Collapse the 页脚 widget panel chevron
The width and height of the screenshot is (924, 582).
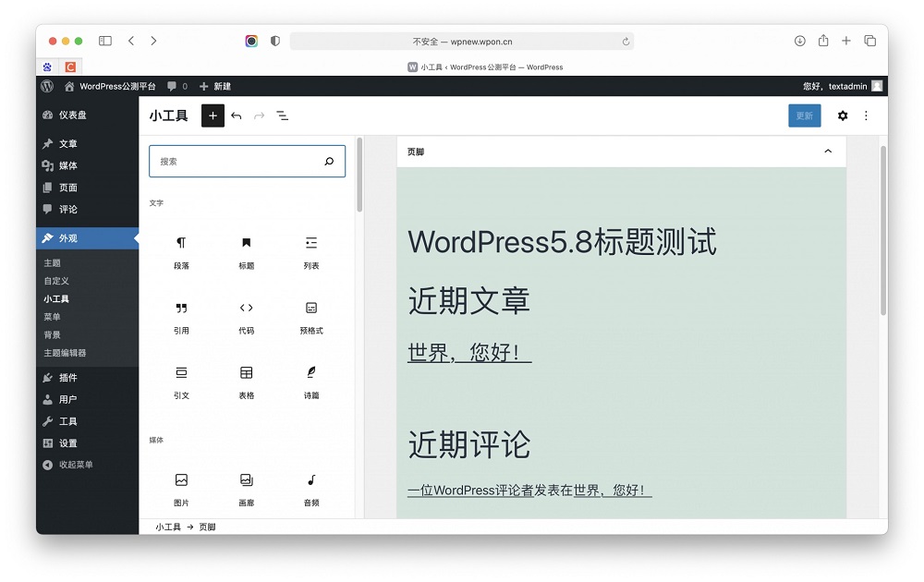click(x=828, y=151)
